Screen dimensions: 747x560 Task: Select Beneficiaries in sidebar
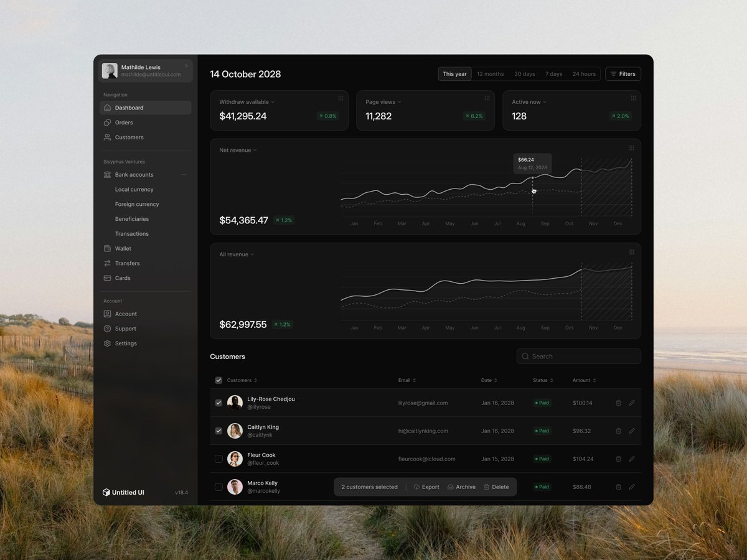click(132, 219)
